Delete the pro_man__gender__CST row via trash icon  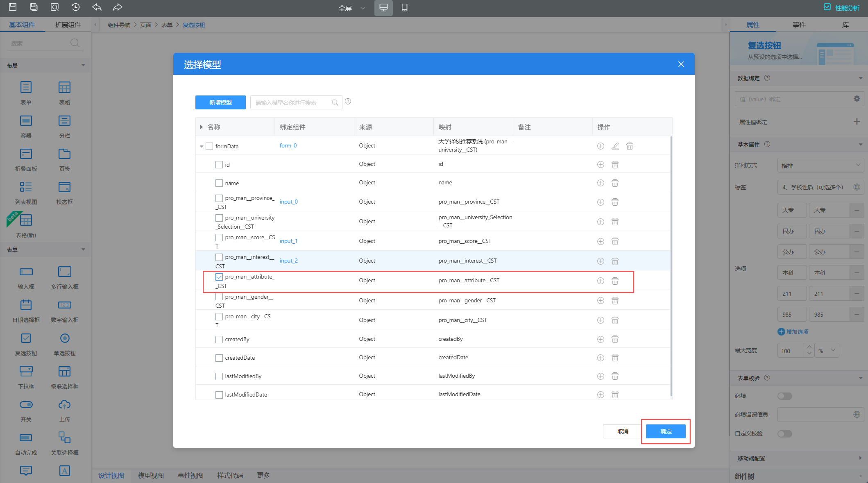(615, 301)
